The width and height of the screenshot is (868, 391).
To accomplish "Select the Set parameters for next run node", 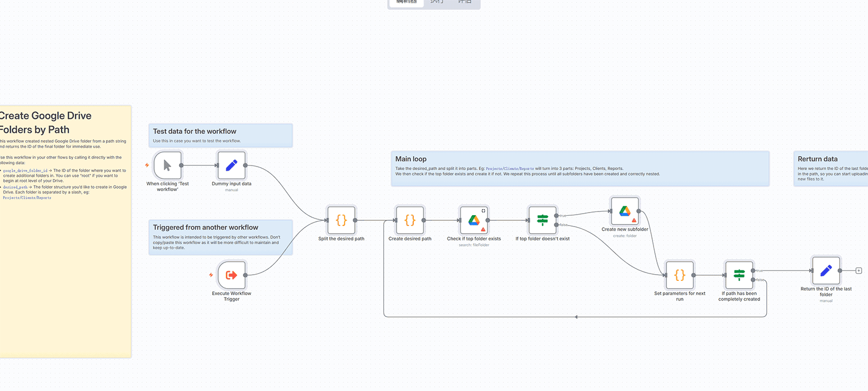I will click(x=679, y=275).
